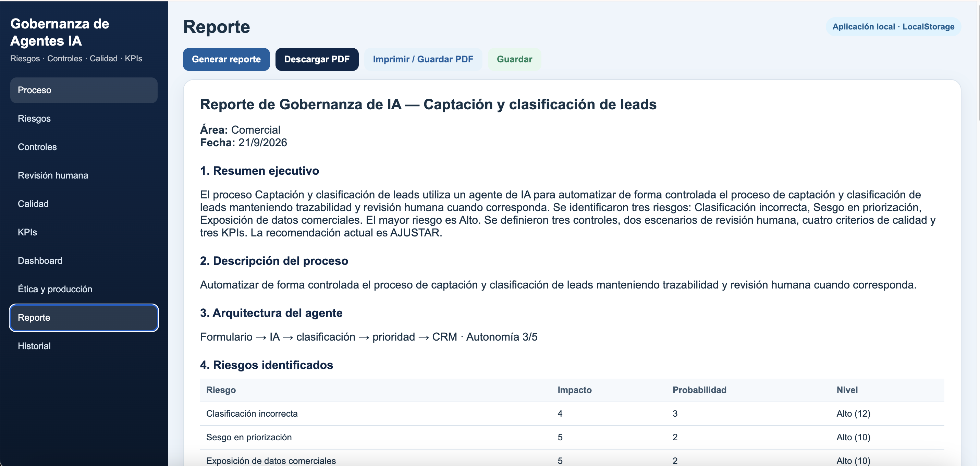Click the Gobernanza de Agentes IA title

[x=60, y=32]
